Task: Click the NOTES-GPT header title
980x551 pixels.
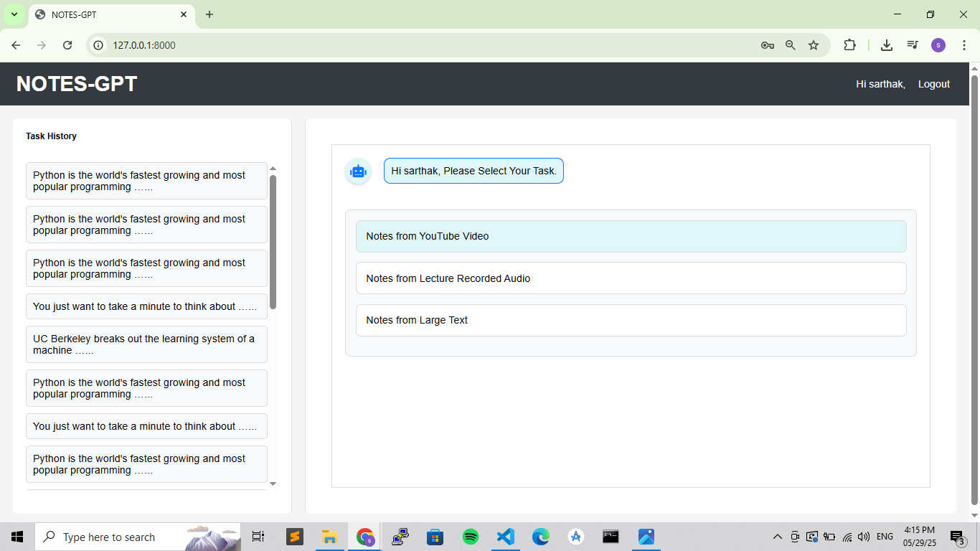Action: pos(77,84)
